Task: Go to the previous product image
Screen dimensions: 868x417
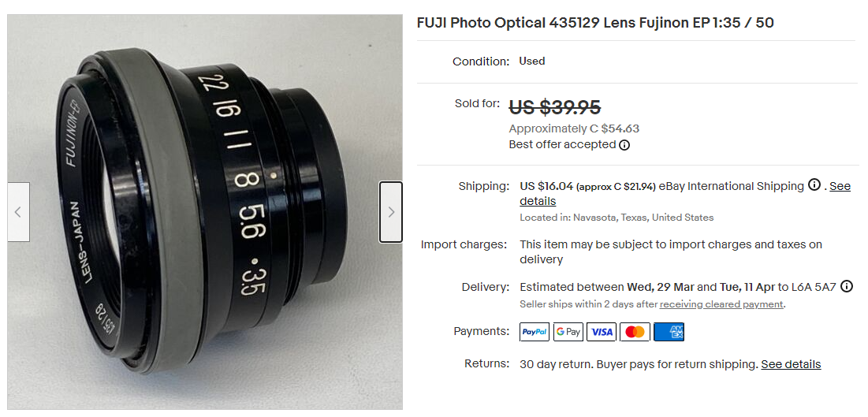Action: 18,212
